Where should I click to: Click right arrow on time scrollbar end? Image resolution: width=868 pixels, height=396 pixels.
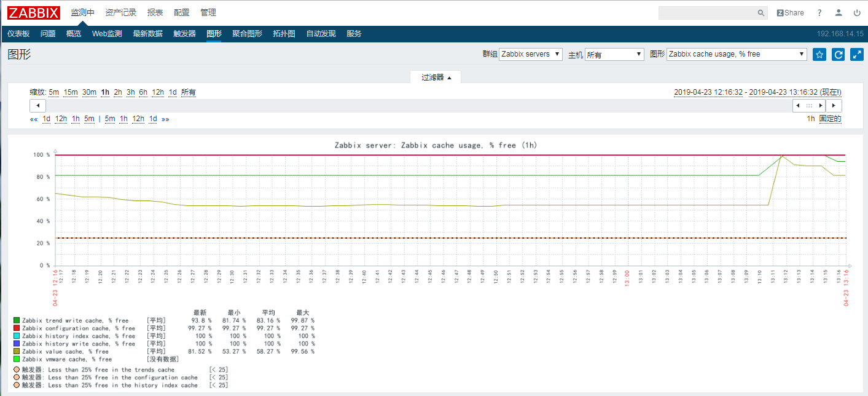click(834, 106)
